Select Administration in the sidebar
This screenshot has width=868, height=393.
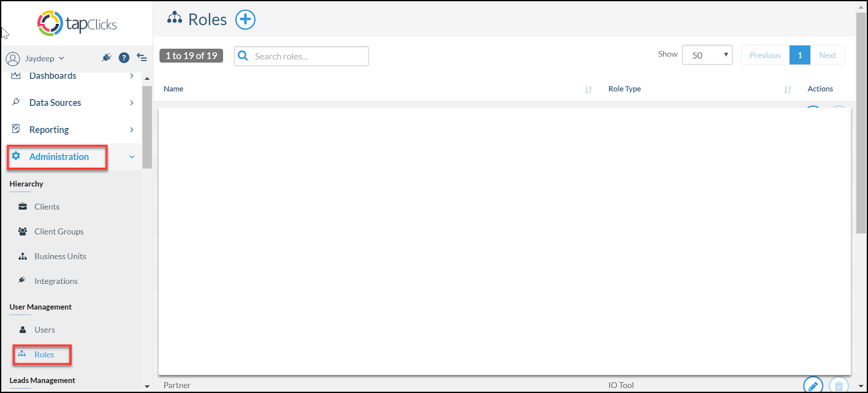(59, 156)
